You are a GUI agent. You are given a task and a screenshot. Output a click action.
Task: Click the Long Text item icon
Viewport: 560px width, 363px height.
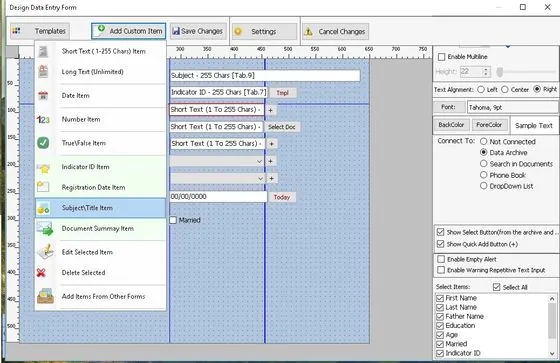pos(43,71)
